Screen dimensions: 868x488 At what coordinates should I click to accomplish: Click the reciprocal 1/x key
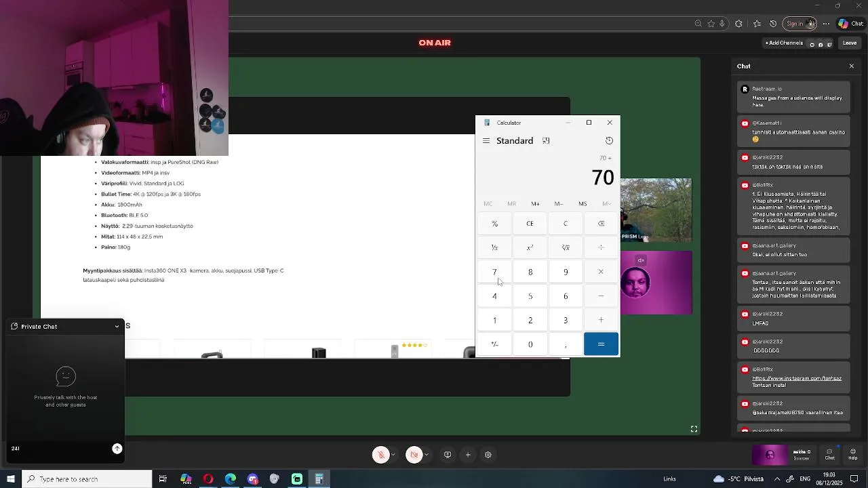point(494,247)
